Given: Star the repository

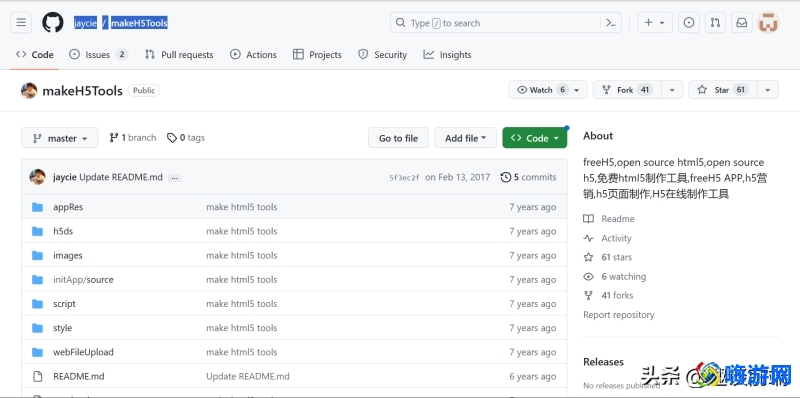Looking at the screenshot, I should coord(722,90).
